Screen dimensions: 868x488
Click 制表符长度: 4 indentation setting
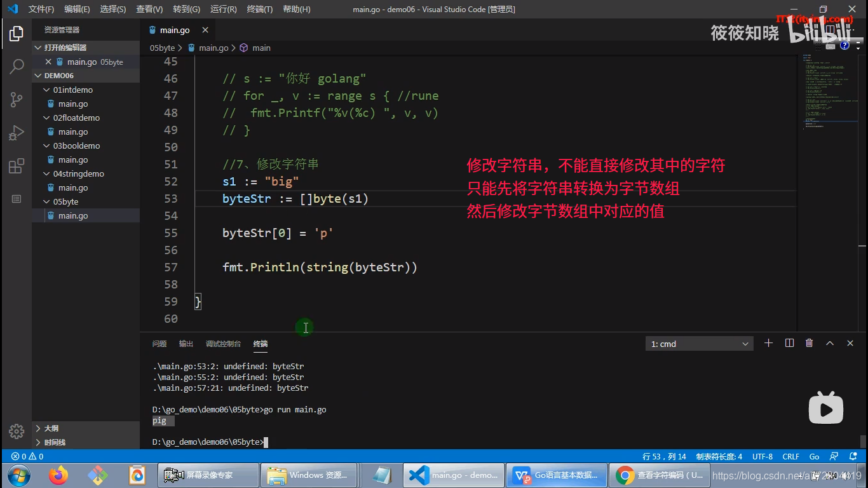tap(719, 456)
